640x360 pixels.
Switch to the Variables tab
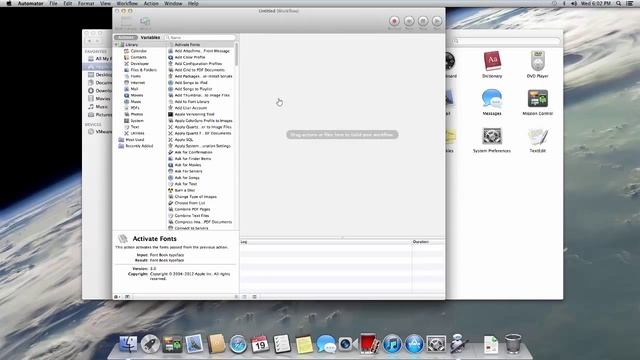point(150,37)
